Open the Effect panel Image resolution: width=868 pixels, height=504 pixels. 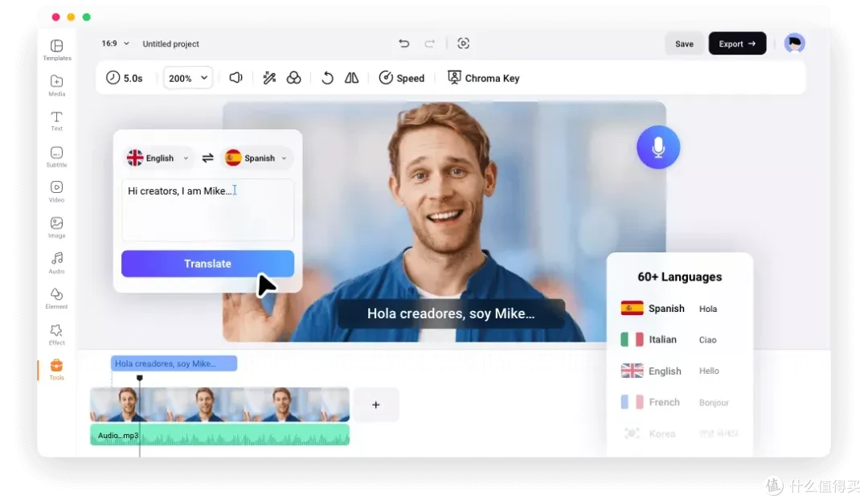pyautogui.click(x=56, y=334)
